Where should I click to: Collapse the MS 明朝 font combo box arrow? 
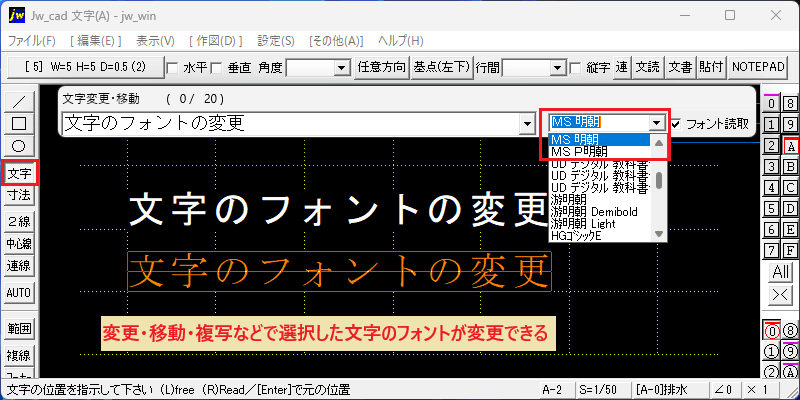(x=657, y=123)
